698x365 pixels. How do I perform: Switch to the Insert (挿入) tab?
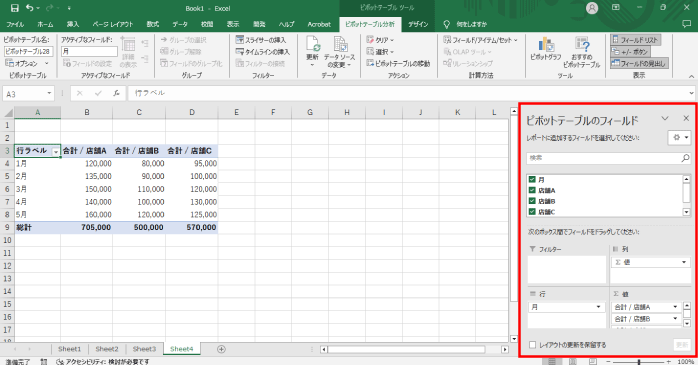[x=73, y=24]
